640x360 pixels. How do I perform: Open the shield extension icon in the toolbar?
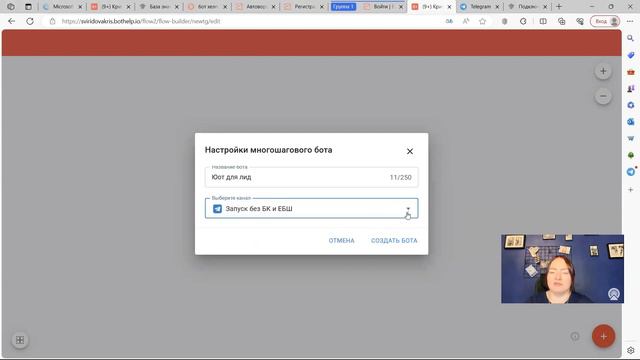[504, 21]
